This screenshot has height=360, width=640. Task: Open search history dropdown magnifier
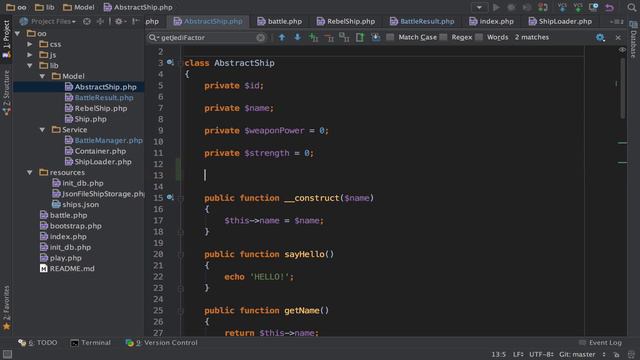[x=153, y=38]
